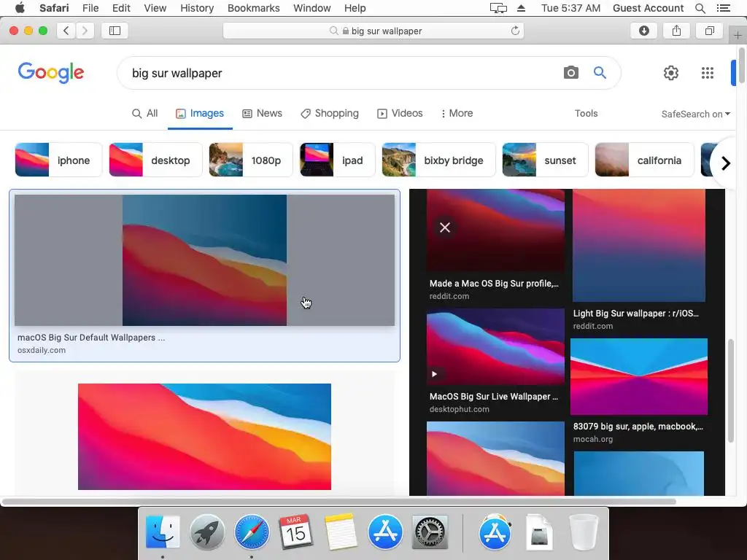Close the image preview panel X

click(445, 227)
